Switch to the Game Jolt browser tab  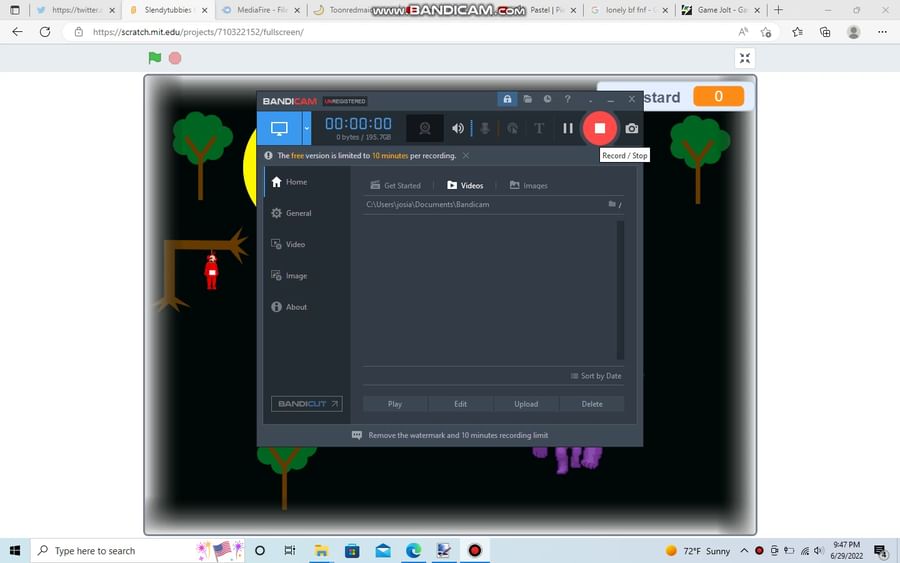coord(721,10)
